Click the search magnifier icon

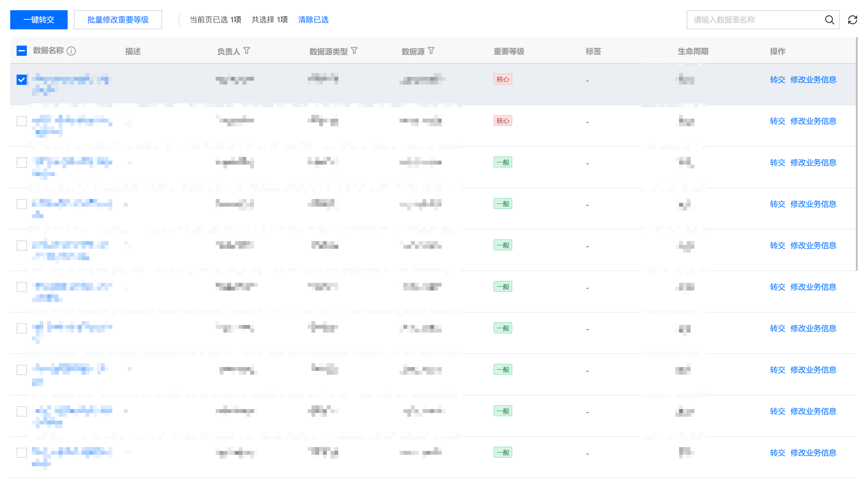click(829, 20)
